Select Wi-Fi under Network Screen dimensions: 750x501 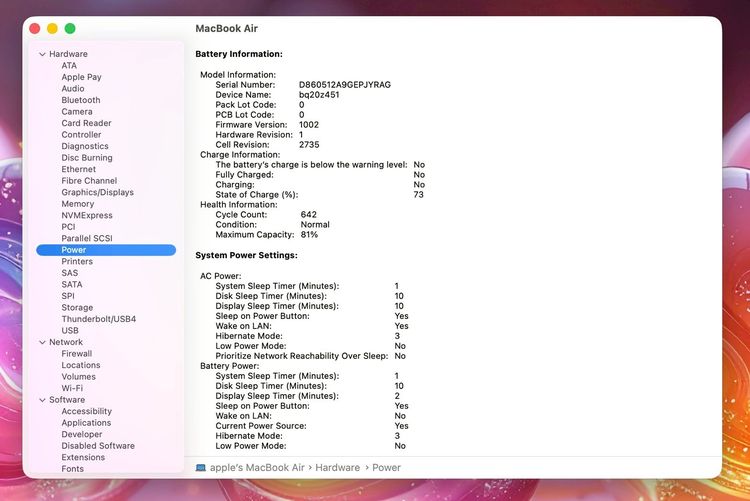(72, 388)
